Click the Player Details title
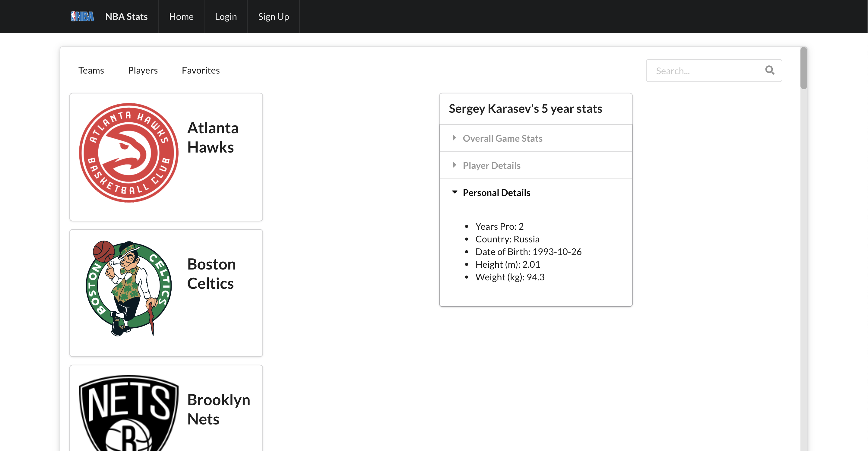This screenshot has width=868, height=451. 491,166
